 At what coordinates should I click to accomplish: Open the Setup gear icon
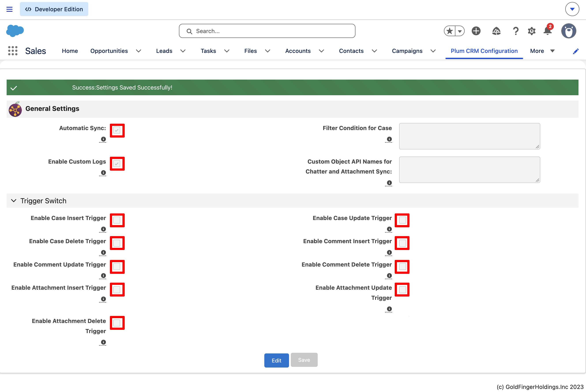tap(532, 31)
